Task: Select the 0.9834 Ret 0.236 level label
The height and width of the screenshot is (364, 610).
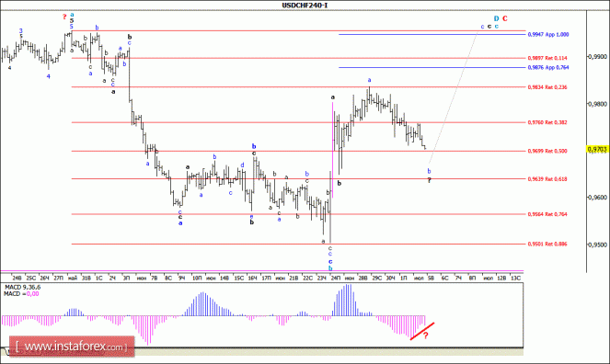Action: [x=547, y=87]
